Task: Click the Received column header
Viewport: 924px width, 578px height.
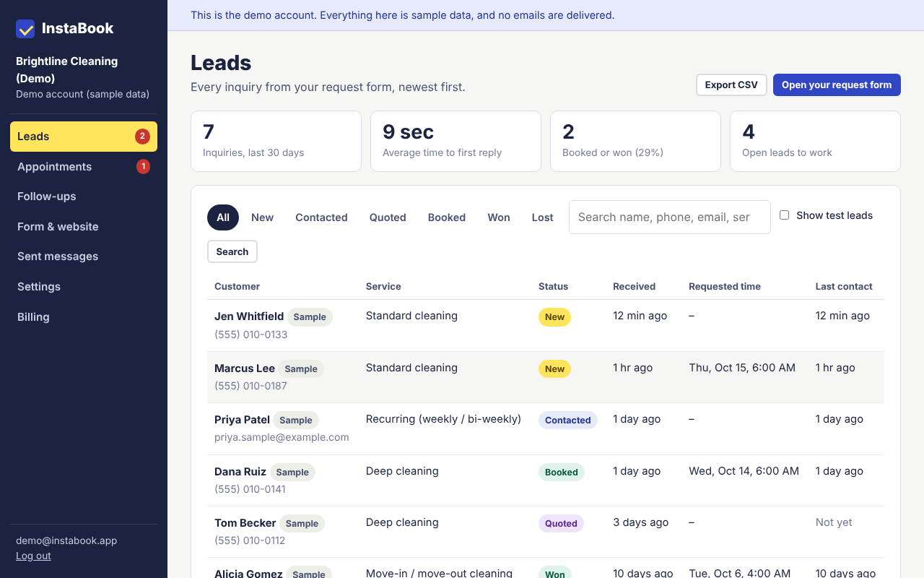Action: (x=634, y=287)
